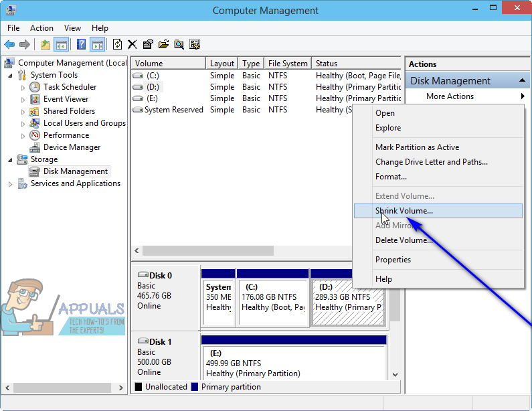
Task: Click the Refresh toolbar icon
Action: click(x=117, y=45)
